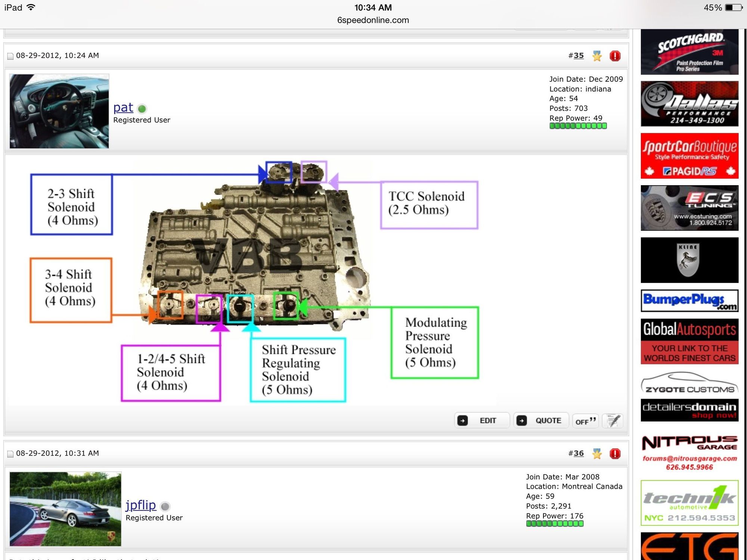
Task: Tap the 6speedonline.com address bar
Action: click(x=373, y=20)
